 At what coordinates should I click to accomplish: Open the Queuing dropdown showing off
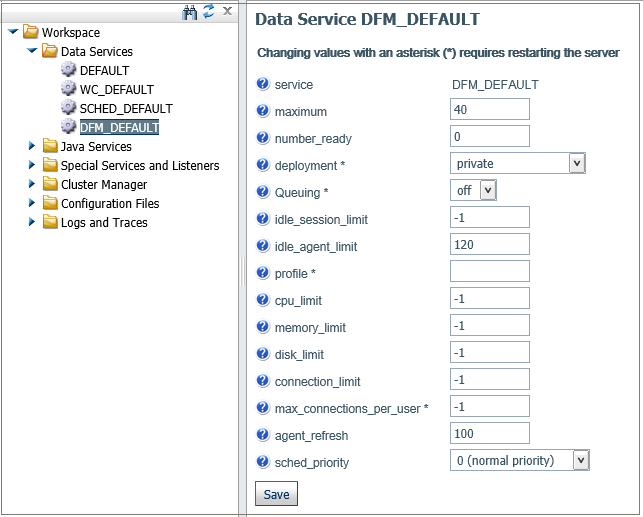(473, 190)
